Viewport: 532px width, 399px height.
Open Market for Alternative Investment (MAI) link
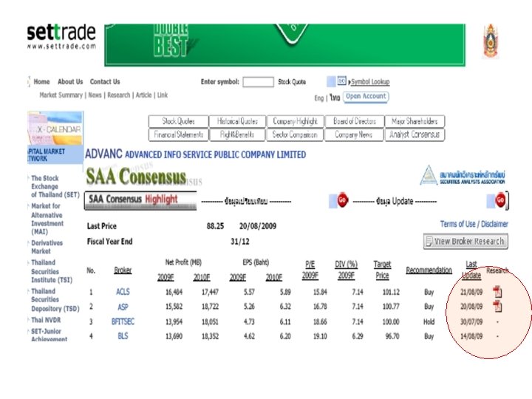click(47, 219)
